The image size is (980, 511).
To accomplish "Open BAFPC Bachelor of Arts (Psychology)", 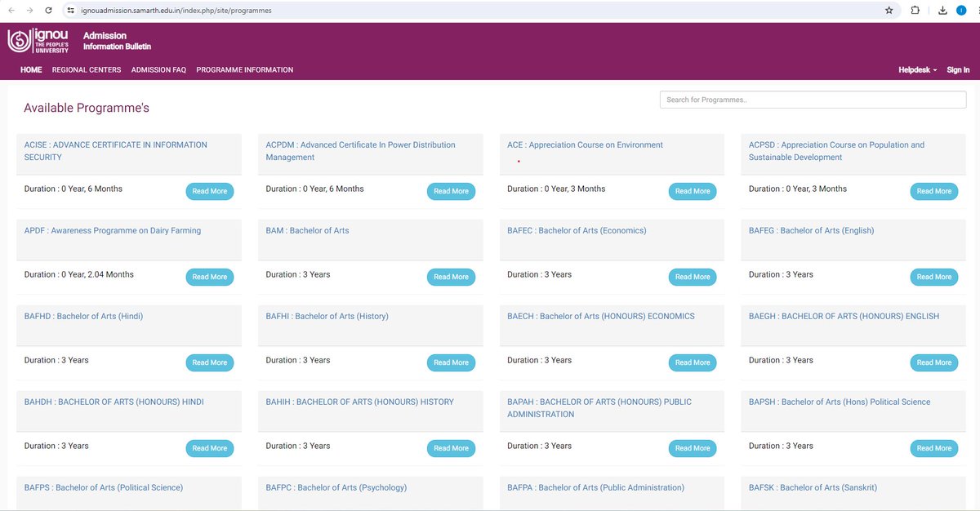I will click(336, 488).
